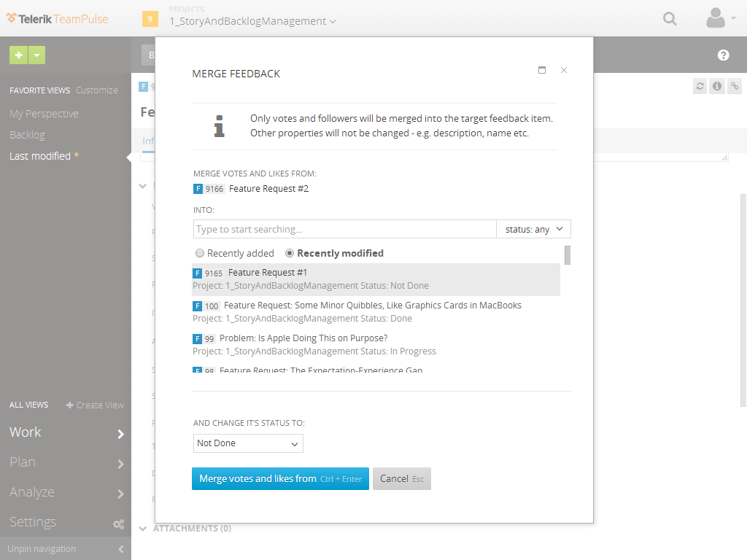The width and height of the screenshot is (747, 560).
Task: Click the Unpin navigation label
Action: 42,549
